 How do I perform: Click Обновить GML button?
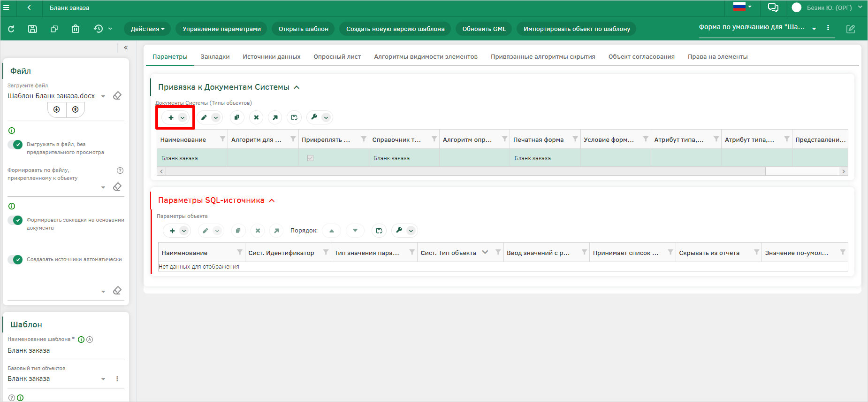click(x=484, y=29)
